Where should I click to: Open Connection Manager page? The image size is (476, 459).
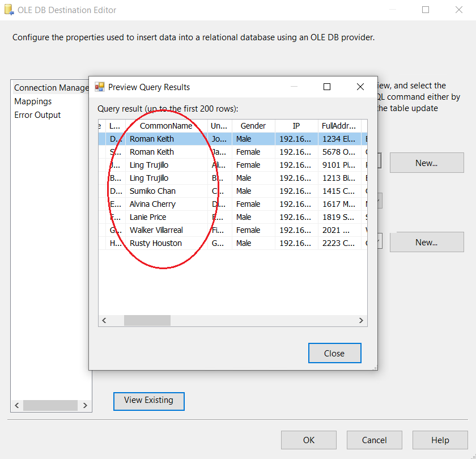[x=51, y=88]
